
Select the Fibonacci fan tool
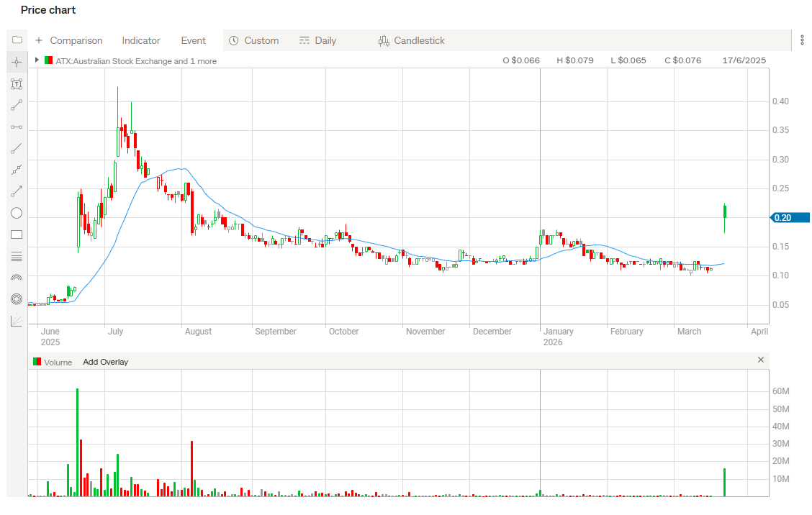pos(17,321)
